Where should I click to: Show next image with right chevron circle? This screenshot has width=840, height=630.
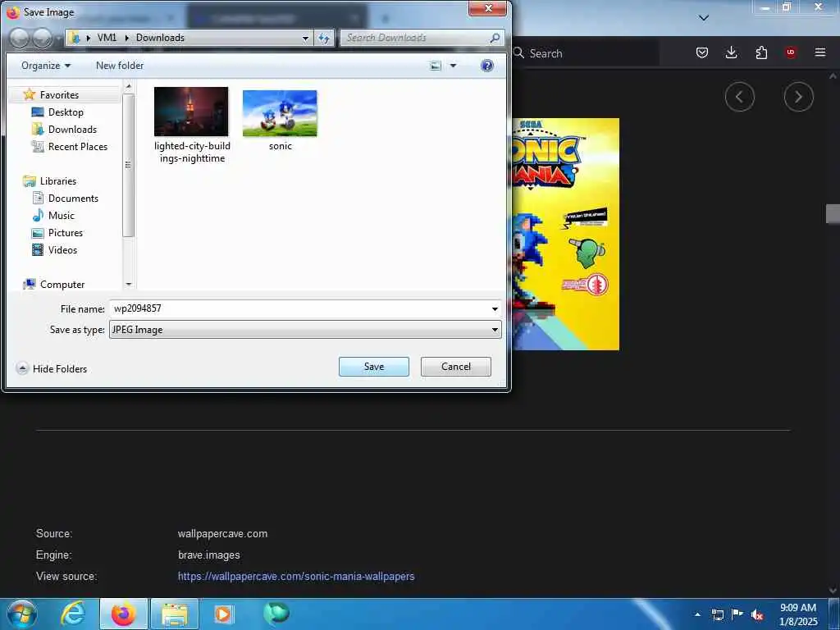point(798,97)
